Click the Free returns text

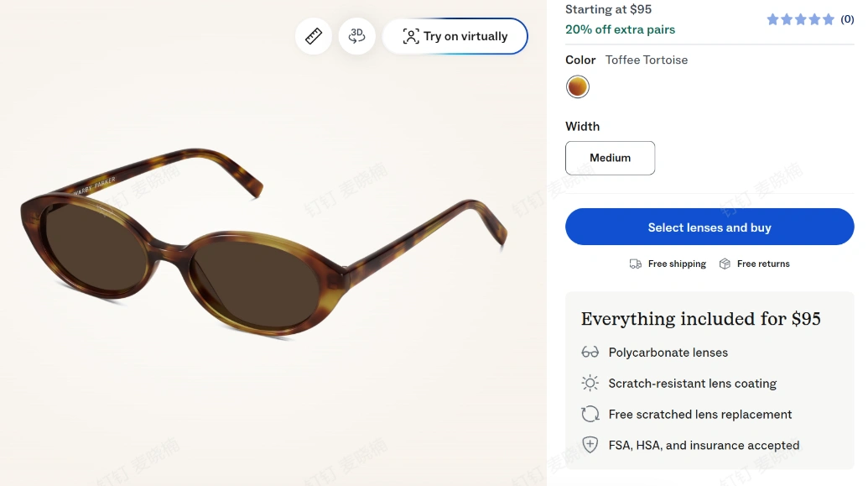[x=763, y=264]
